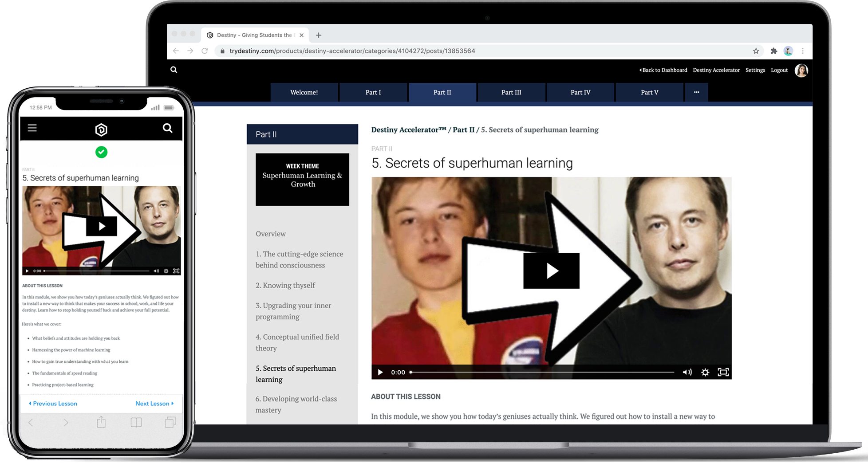
Task: Open the hamburger menu on the phone
Action: 32,128
